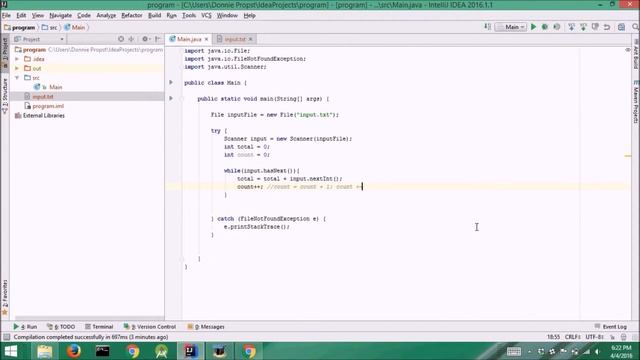
Task: Open the Run configuration Main dropdown
Action: click(x=511, y=27)
